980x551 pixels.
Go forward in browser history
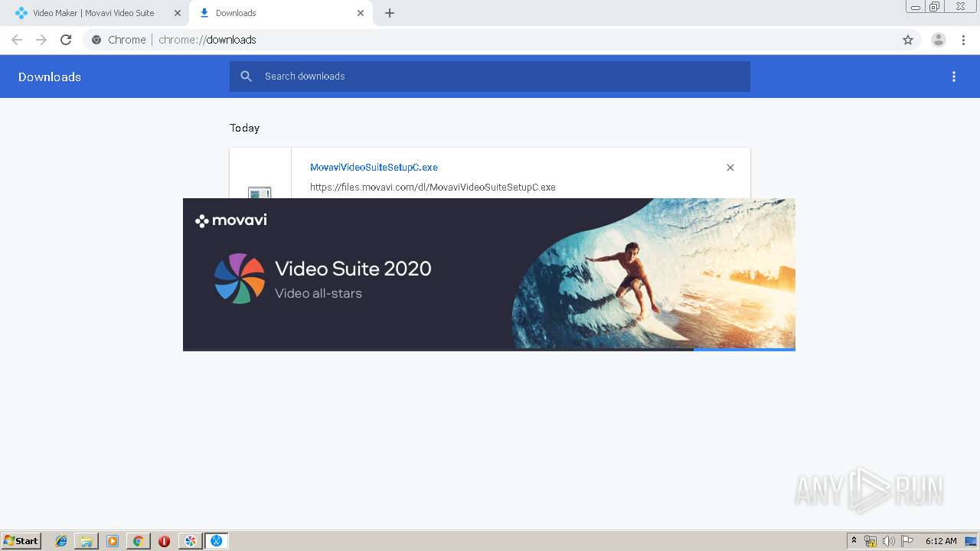41,40
